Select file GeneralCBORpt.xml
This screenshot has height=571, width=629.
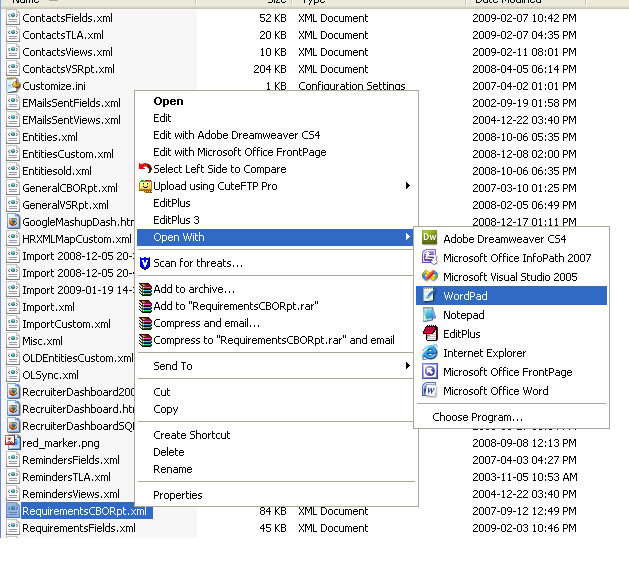(x=70, y=188)
